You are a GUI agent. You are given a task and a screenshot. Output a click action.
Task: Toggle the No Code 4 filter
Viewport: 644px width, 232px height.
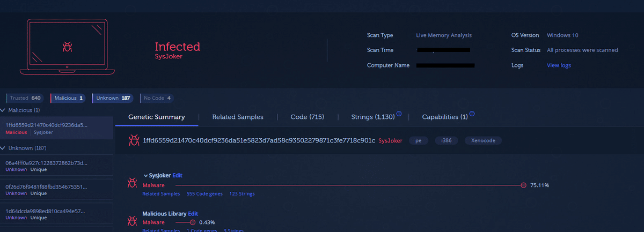point(156,98)
